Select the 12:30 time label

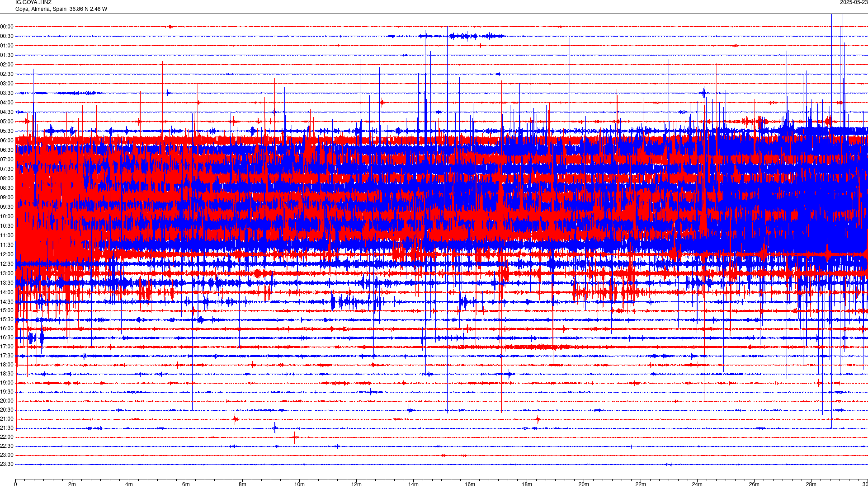point(7,264)
